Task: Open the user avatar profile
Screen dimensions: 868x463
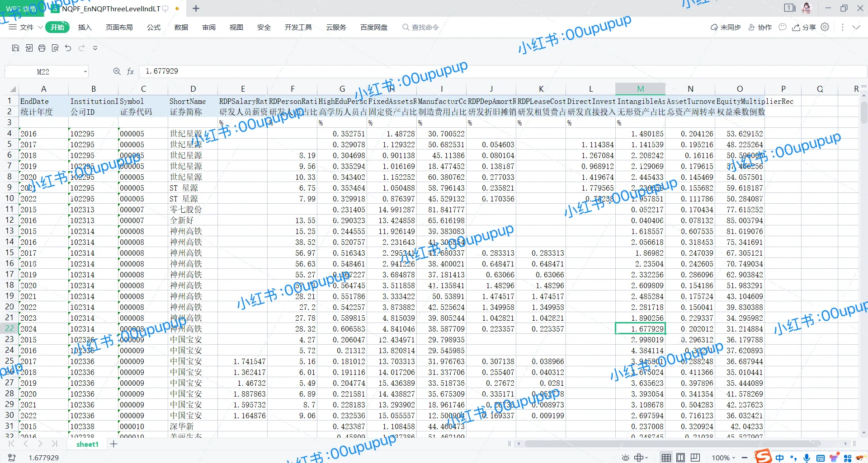Action: [x=807, y=8]
